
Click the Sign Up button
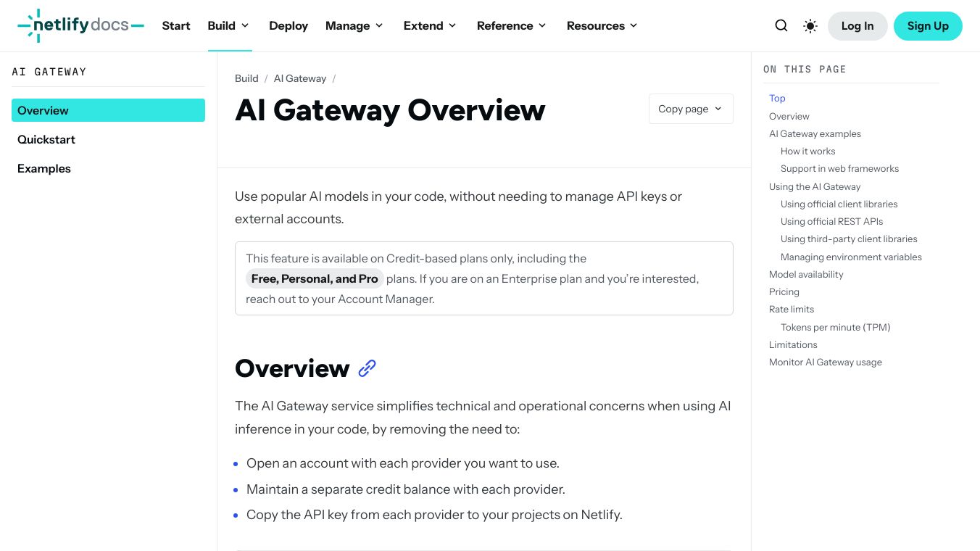(x=928, y=25)
